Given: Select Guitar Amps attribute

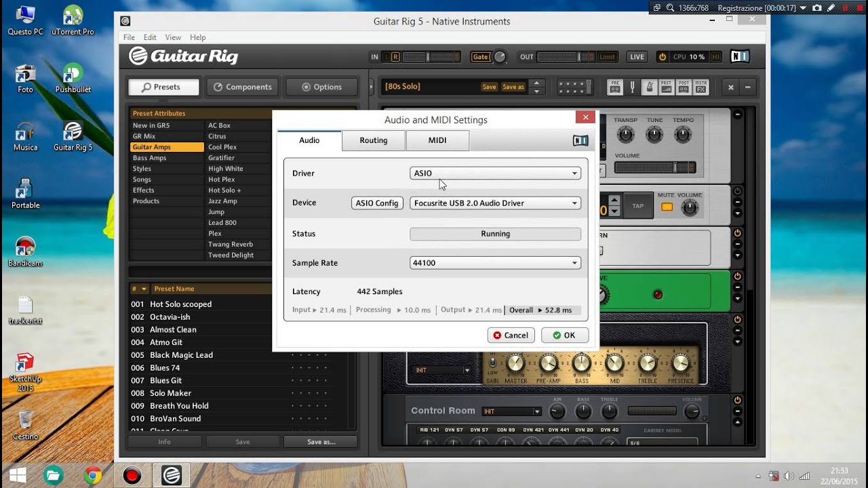Looking at the screenshot, I should pyautogui.click(x=167, y=147).
